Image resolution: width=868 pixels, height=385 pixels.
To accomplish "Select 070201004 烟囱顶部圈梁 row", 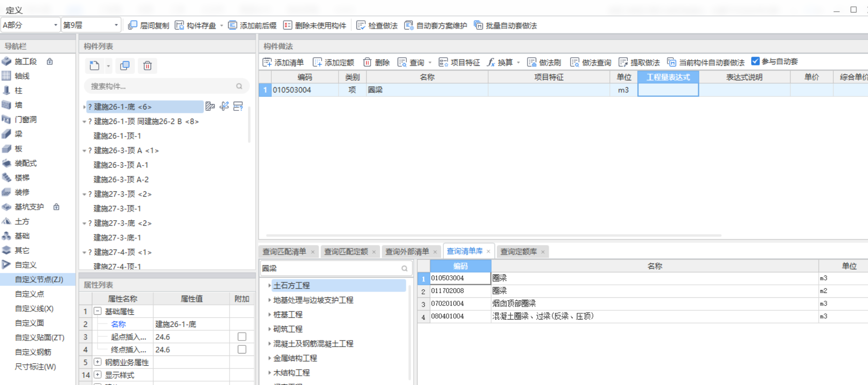I will click(x=642, y=304).
